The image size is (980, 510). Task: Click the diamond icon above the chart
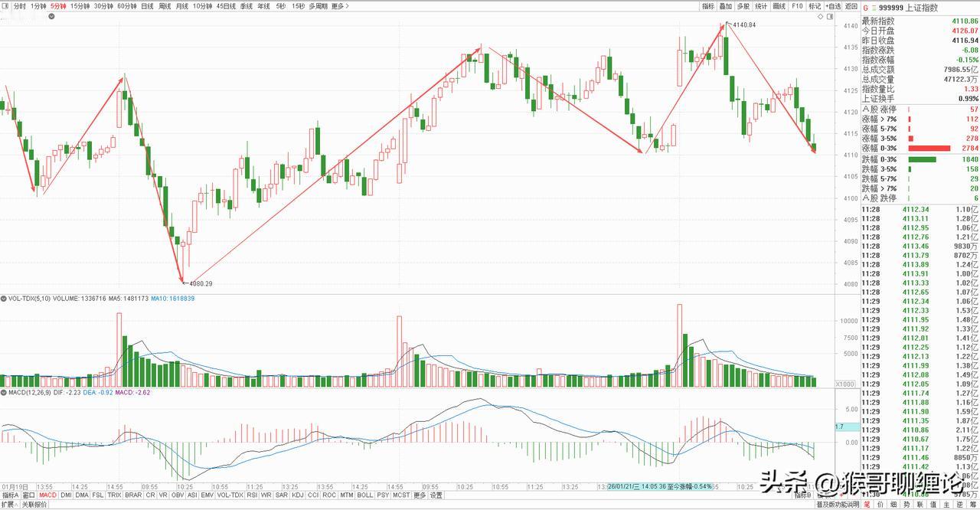click(821, 16)
